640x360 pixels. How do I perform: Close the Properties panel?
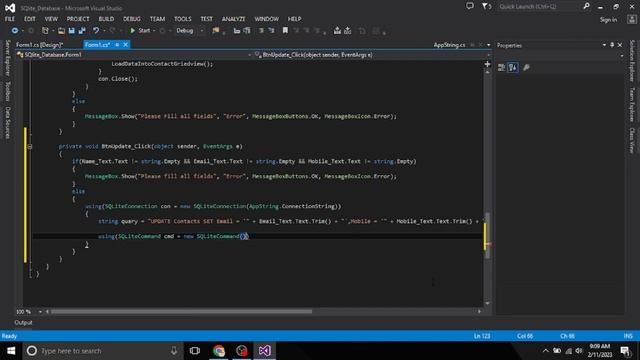point(620,45)
